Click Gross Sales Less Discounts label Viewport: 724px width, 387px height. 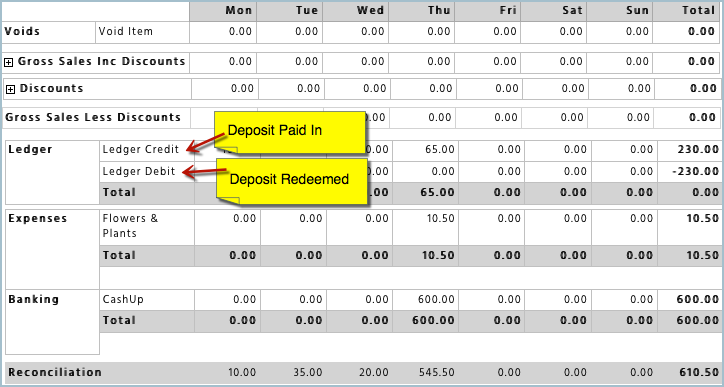tap(93, 117)
